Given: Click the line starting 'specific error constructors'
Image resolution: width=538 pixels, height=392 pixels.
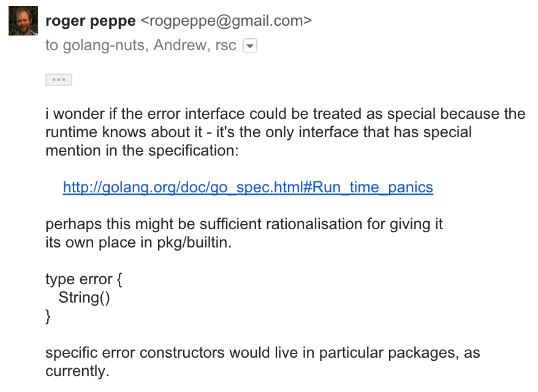Looking at the screenshot, I should tap(262, 353).
